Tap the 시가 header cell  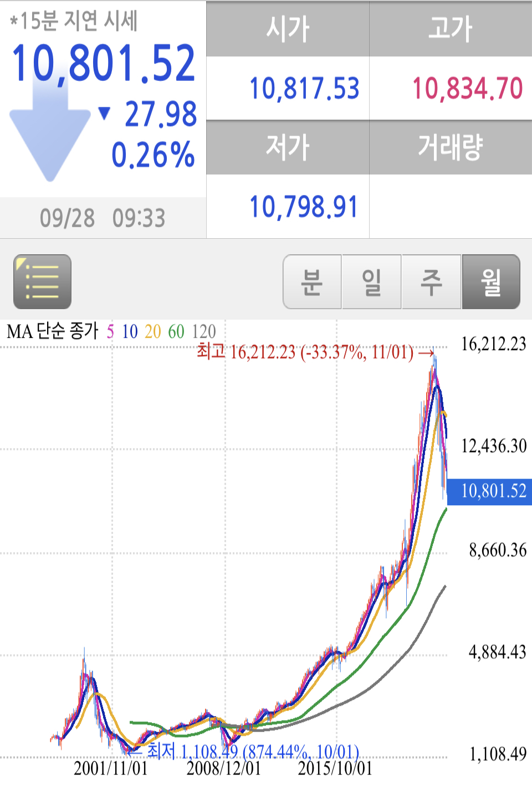(x=288, y=28)
